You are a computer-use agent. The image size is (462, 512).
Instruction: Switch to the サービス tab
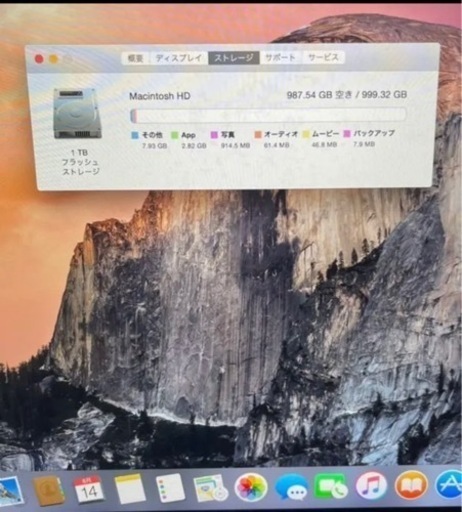pos(323,57)
